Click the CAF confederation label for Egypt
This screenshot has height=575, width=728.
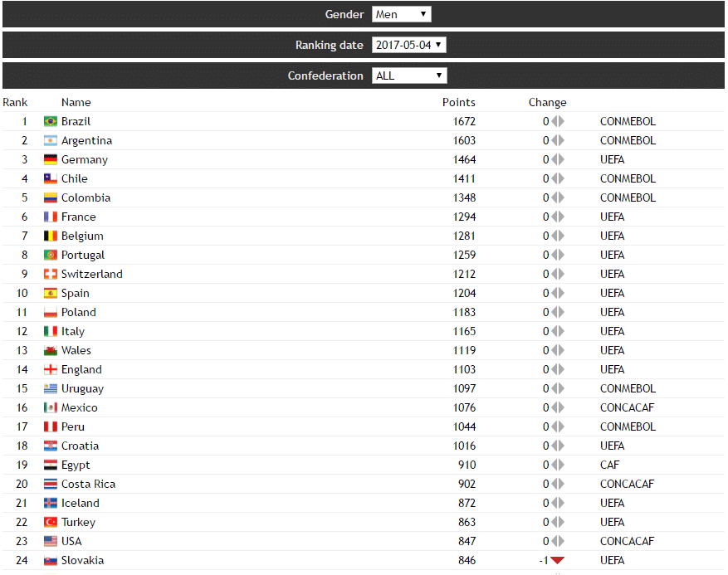tap(609, 465)
